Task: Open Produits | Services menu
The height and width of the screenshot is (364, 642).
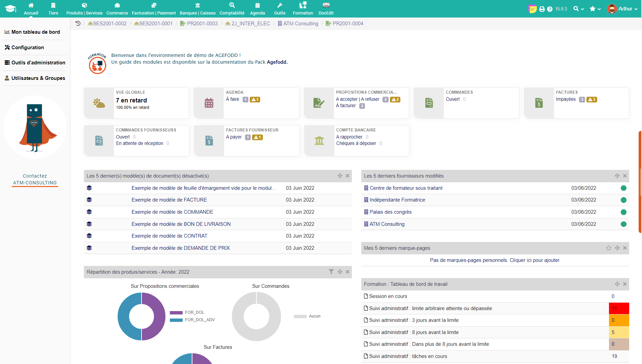Action: pos(84,9)
